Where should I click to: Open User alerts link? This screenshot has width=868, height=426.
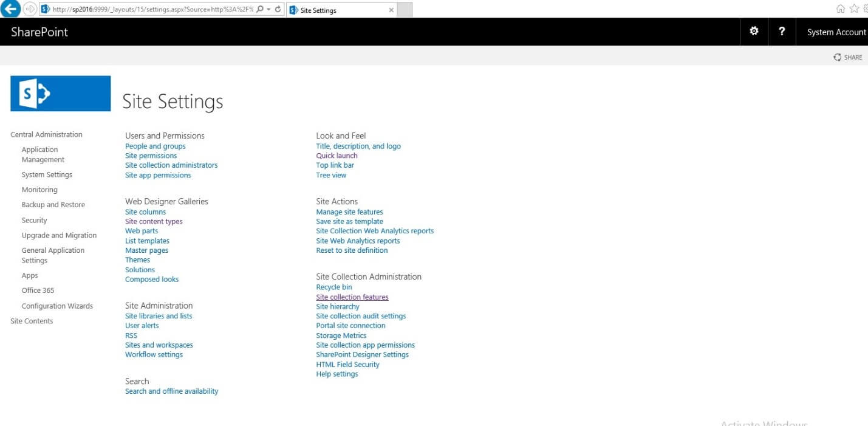pyautogui.click(x=142, y=326)
